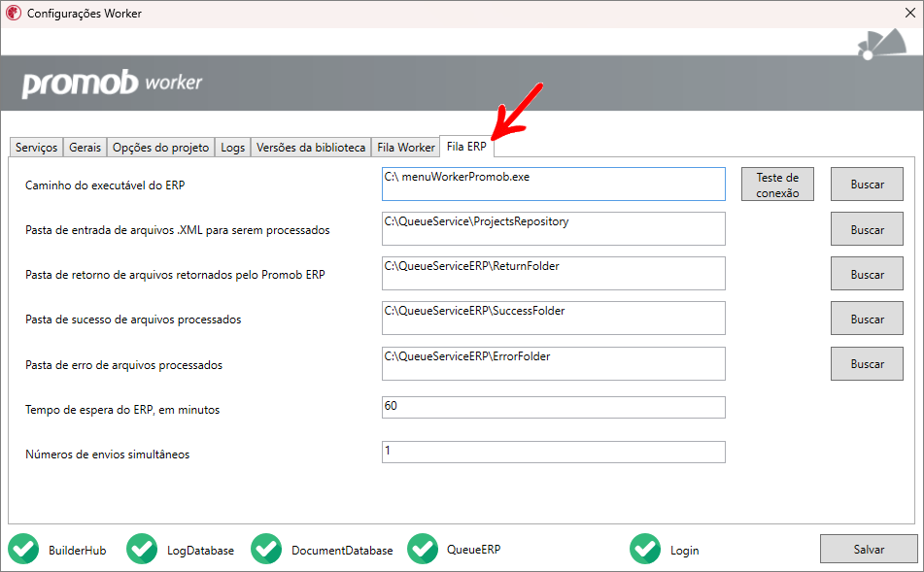Click the 'Caminho do executável do ERP' label
Image resolution: width=924 pixels, height=572 pixels.
pos(105,185)
